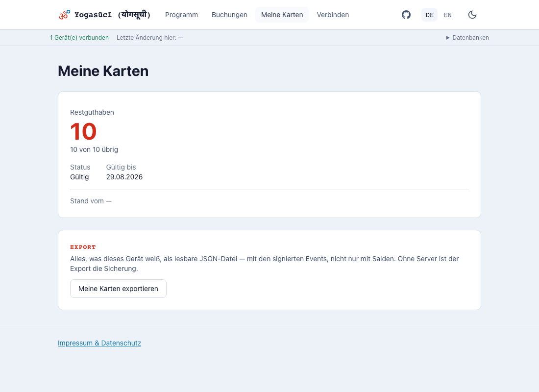Screen dimensions: 539x392
Task: Open the Verbinden tab
Action: pos(333,15)
